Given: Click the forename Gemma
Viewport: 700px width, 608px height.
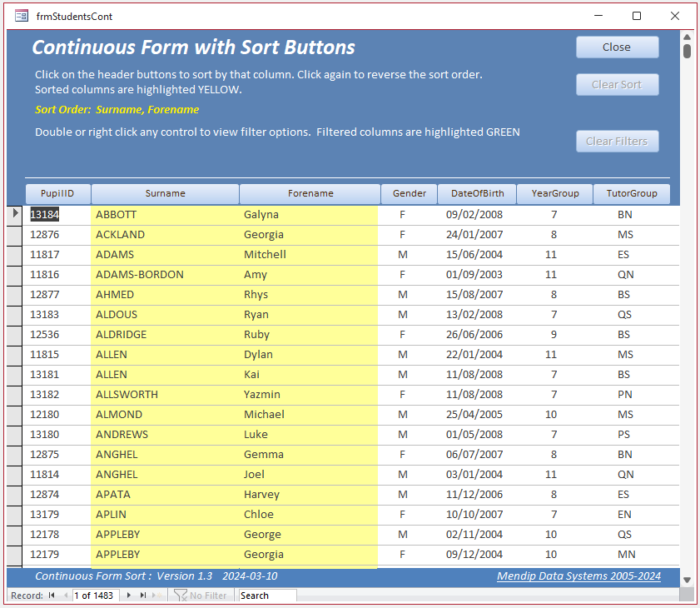Looking at the screenshot, I should click(x=263, y=454).
